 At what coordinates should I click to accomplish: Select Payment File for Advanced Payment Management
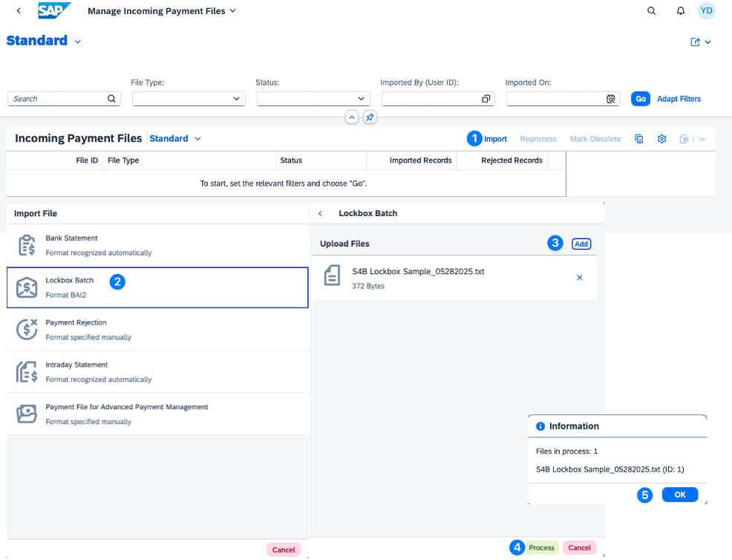(157, 414)
